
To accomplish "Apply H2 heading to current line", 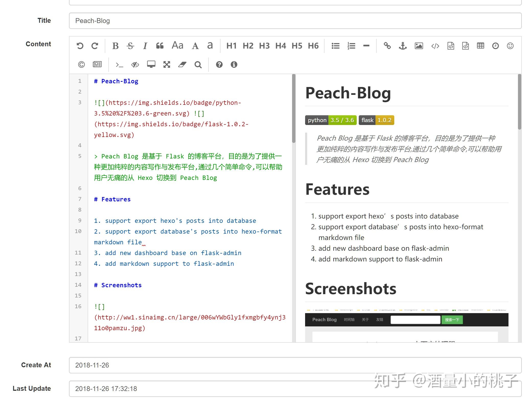I will point(247,46).
